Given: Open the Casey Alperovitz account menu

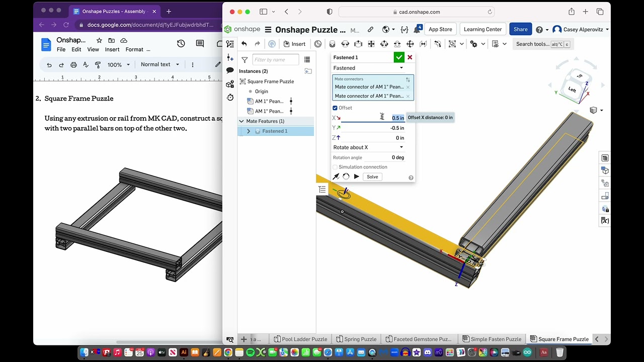Looking at the screenshot, I should tap(581, 30).
